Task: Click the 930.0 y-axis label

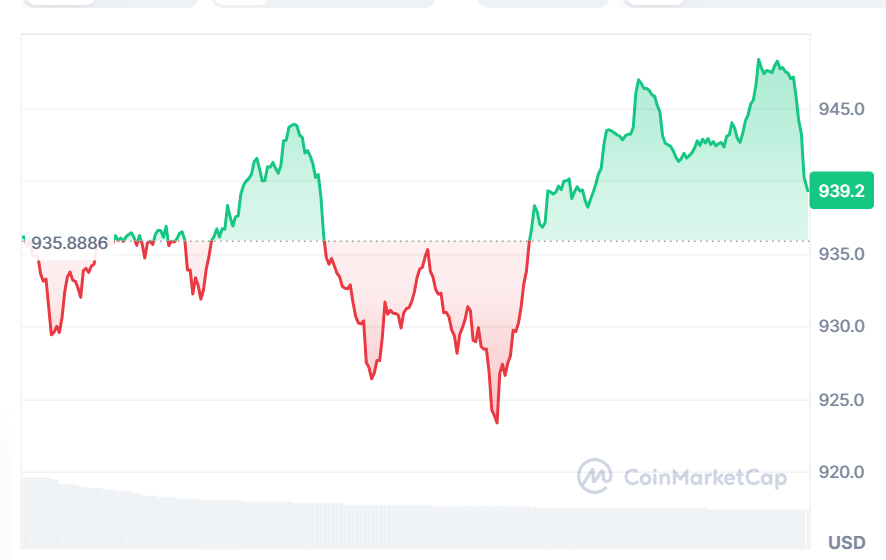Action: (841, 327)
